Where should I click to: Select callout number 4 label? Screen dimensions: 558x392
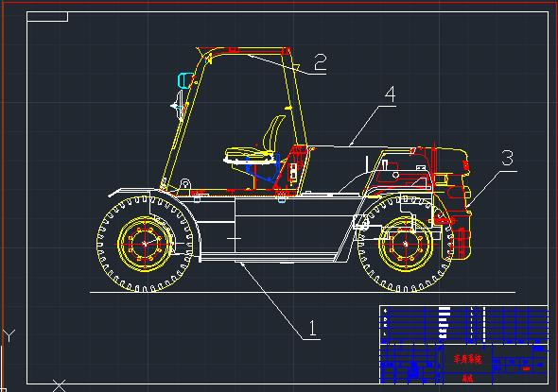391,94
